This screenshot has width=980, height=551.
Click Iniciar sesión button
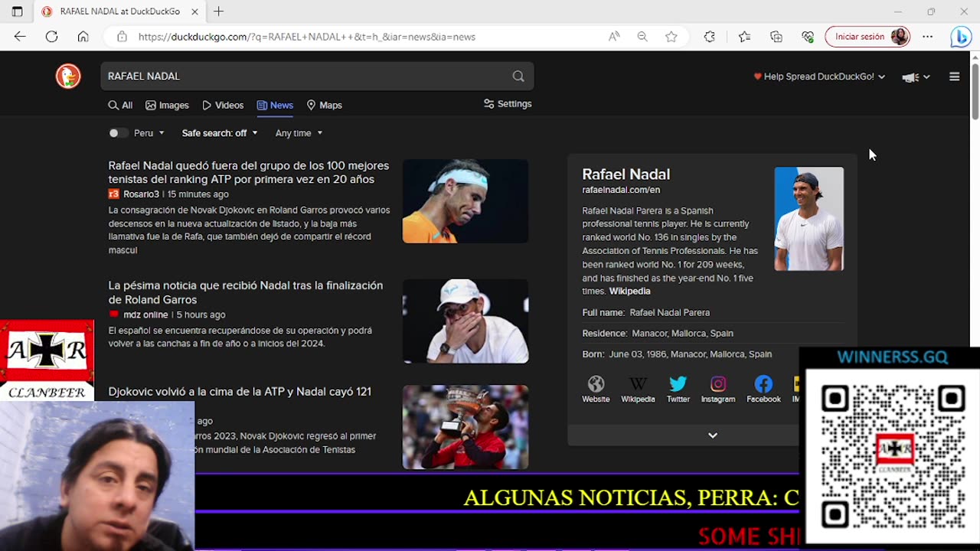867,37
